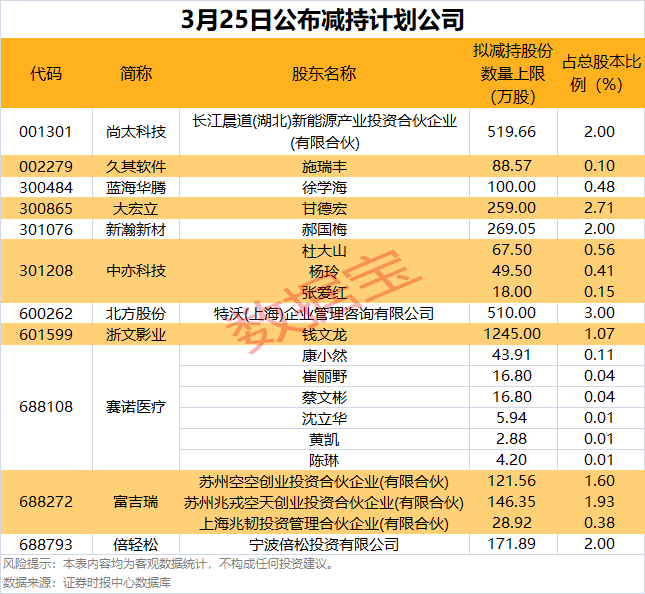Click the table title '3月25日公布减持计划公司'
The image size is (645, 594).
(322, 18)
